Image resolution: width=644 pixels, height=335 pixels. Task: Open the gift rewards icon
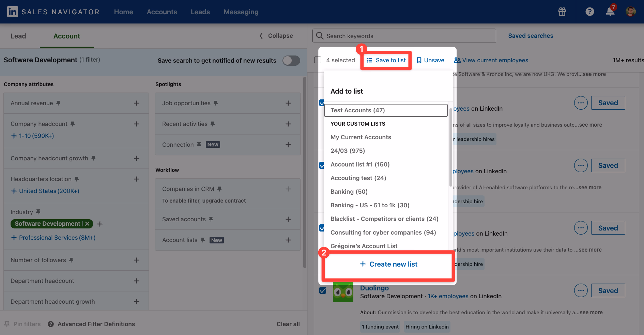click(562, 12)
